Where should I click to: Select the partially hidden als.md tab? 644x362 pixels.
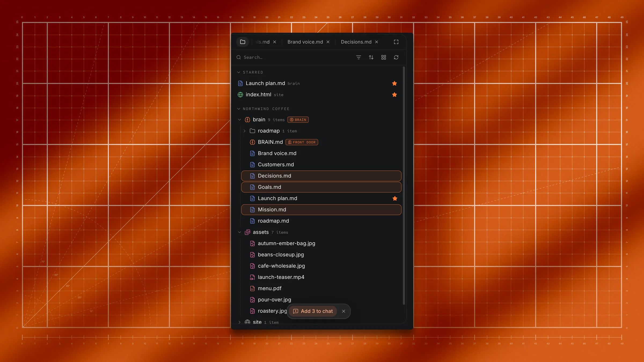[x=262, y=42]
